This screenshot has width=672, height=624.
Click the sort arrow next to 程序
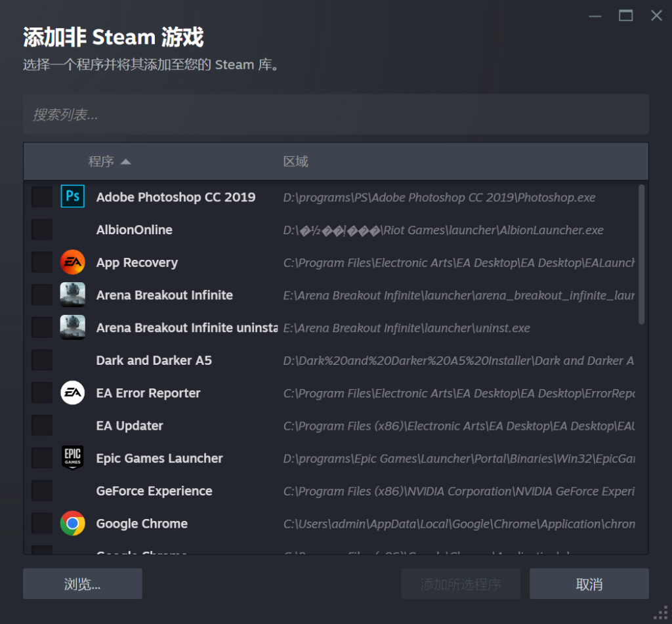coord(125,162)
